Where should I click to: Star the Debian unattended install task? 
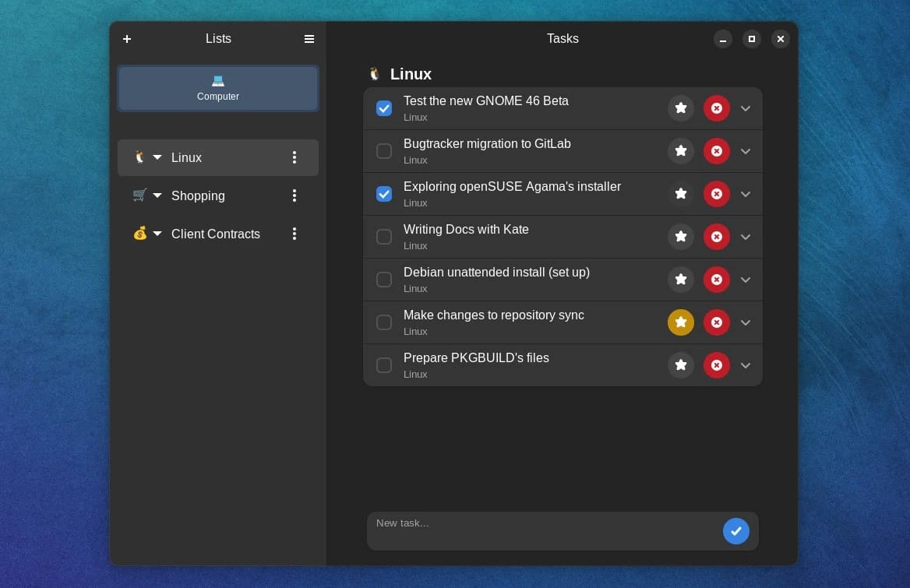click(x=681, y=280)
